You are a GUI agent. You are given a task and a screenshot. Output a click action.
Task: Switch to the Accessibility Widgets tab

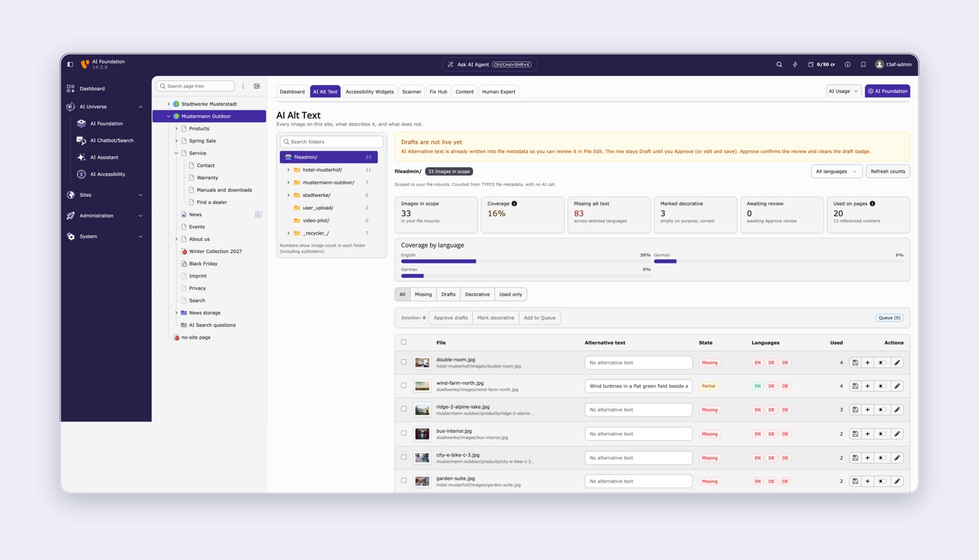370,92
